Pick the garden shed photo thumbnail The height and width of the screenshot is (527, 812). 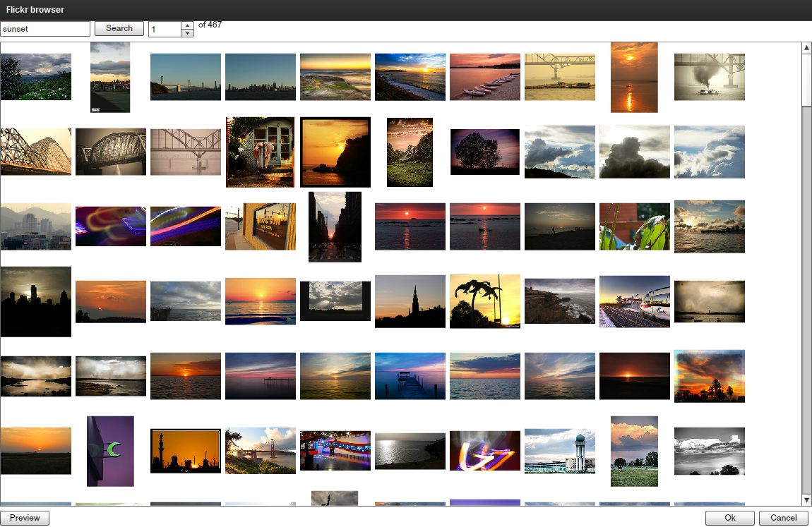point(260,152)
